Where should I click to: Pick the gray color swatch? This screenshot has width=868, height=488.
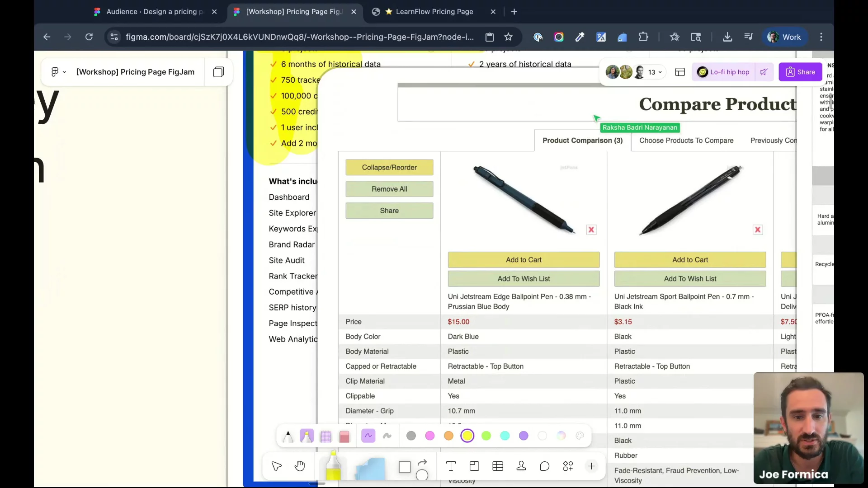(x=411, y=436)
